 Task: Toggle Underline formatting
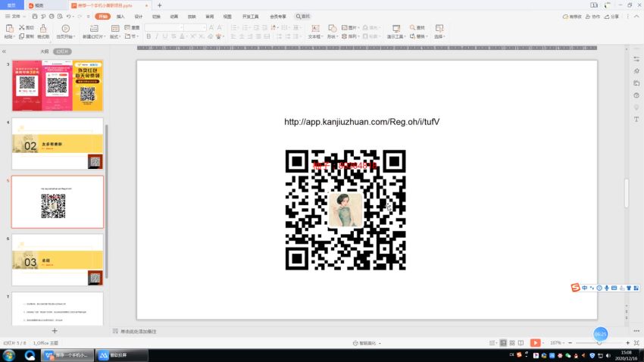[x=165, y=36]
